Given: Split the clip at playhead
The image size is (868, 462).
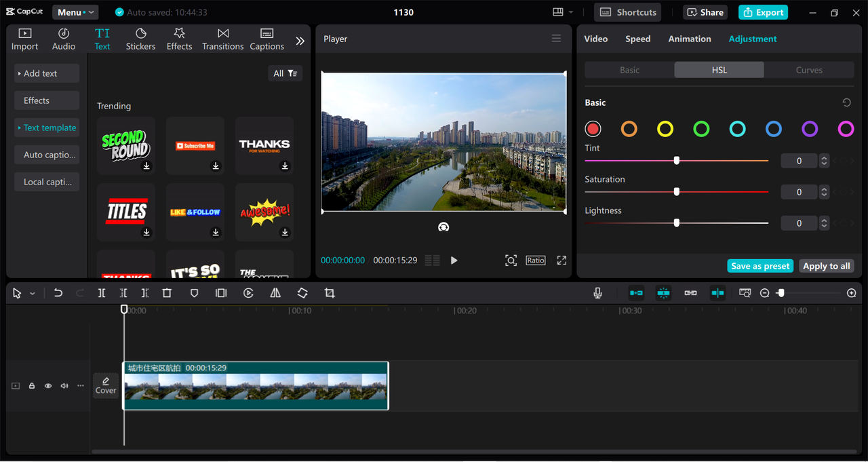Looking at the screenshot, I should click(x=102, y=293).
